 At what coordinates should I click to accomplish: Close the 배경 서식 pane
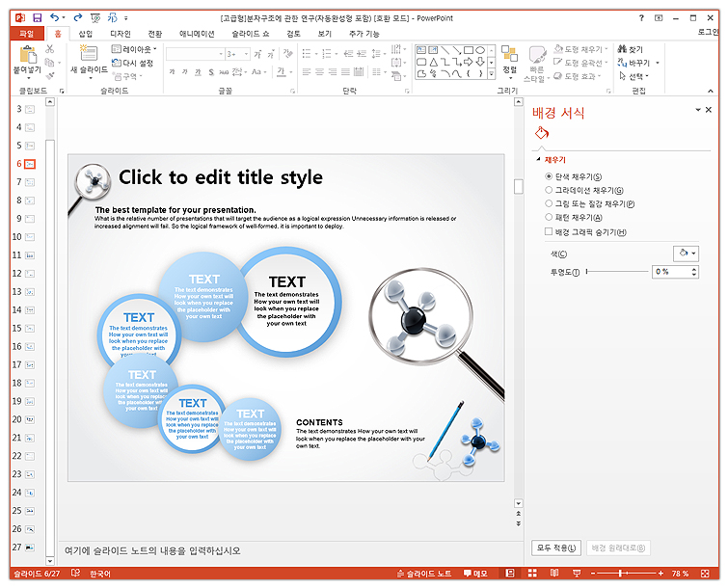click(x=709, y=110)
